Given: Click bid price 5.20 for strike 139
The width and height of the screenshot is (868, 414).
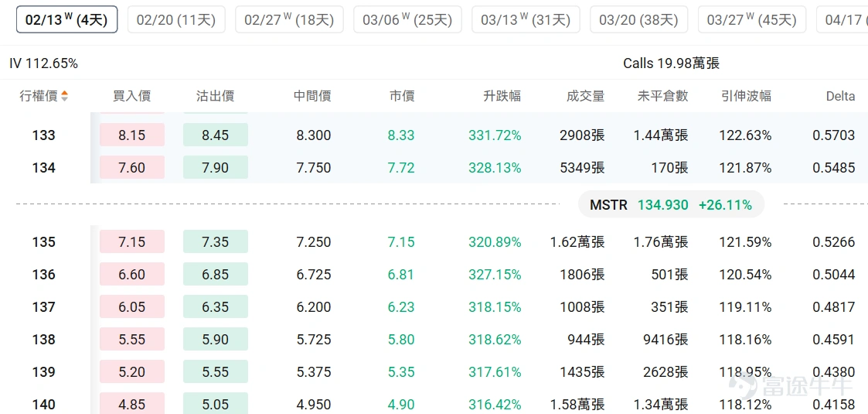Looking at the screenshot, I should 131,371.
